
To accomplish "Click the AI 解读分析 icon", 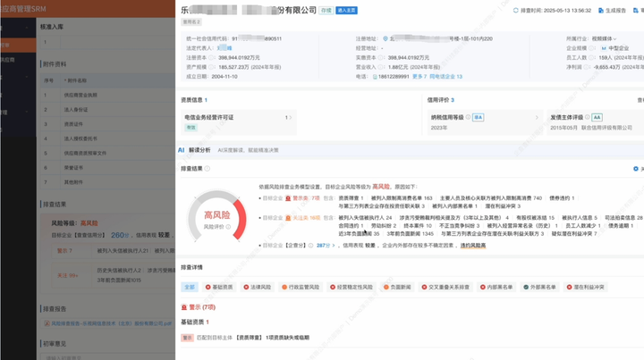I will [181, 150].
